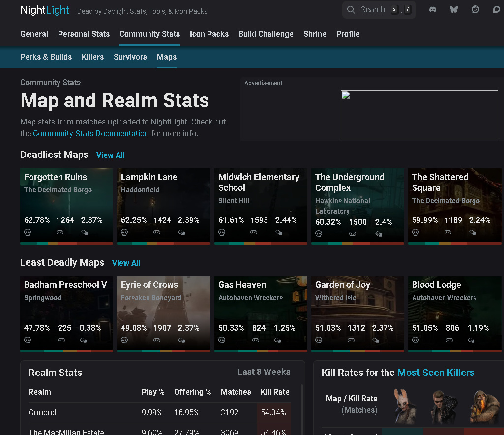View All least deadly maps
The height and width of the screenshot is (435, 504).
[126, 263]
